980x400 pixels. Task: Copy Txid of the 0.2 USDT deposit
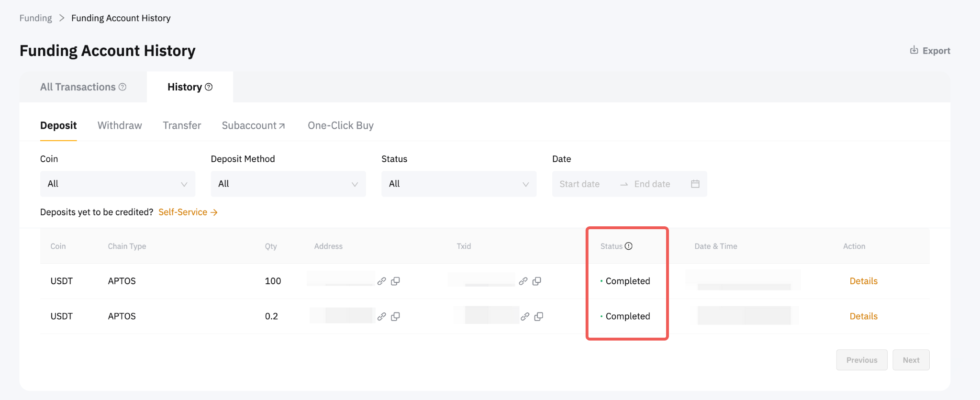(x=539, y=317)
